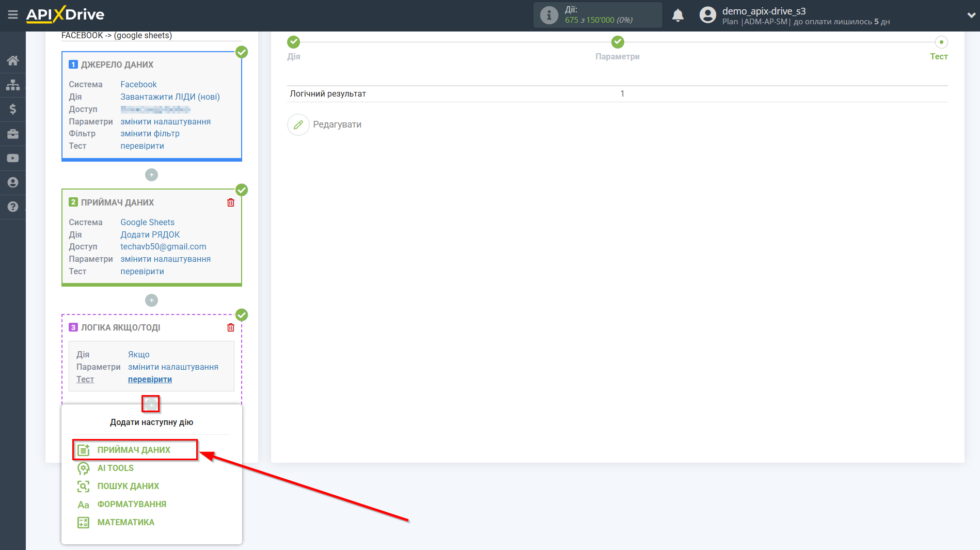Click the ПРИЙМАЧ ДАНИХ menu icon
The image size is (980, 550).
[x=83, y=450]
